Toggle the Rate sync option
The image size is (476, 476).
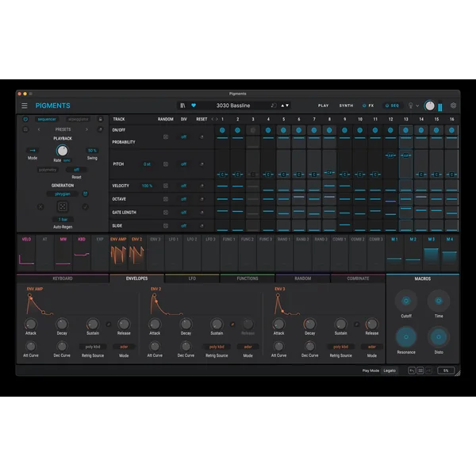pyautogui.click(x=67, y=160)
